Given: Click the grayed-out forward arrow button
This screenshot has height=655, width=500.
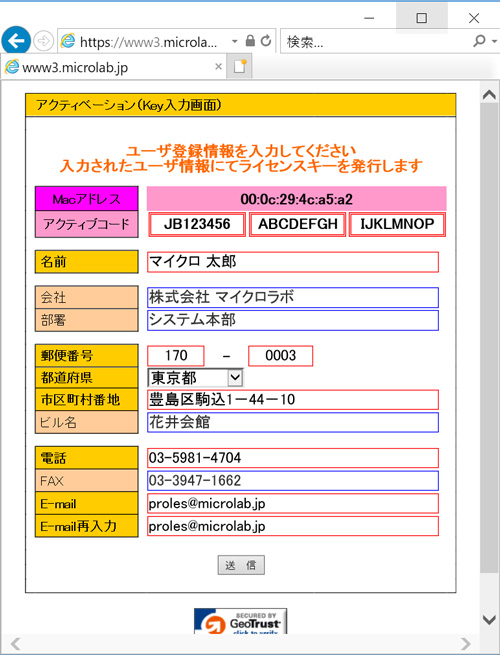Looking at the screenshot, I should [x=43, y=41].
